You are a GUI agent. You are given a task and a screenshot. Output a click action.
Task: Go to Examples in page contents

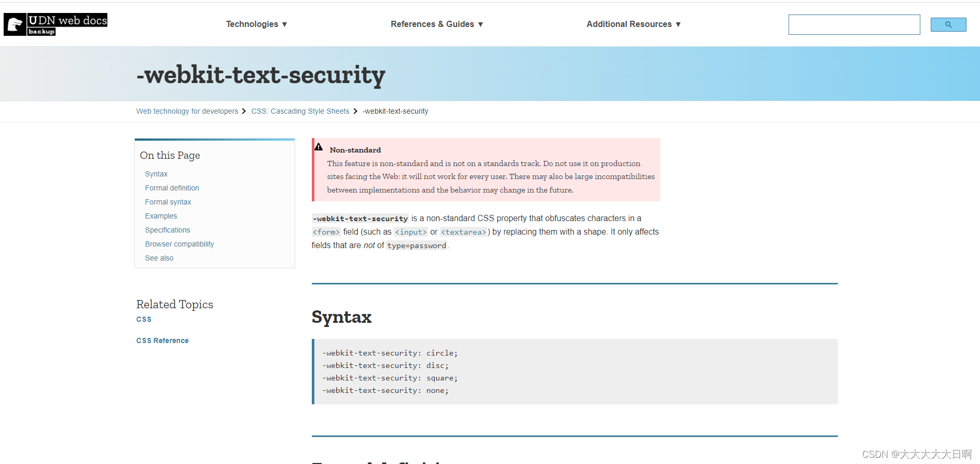pyautogui.click(x=161, y=216)
